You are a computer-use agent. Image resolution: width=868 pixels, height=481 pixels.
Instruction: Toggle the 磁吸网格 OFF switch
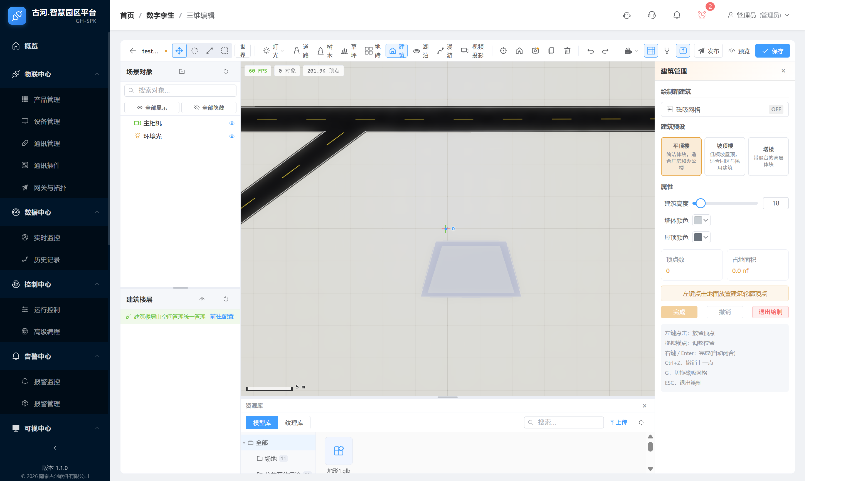tap(776, 110)
